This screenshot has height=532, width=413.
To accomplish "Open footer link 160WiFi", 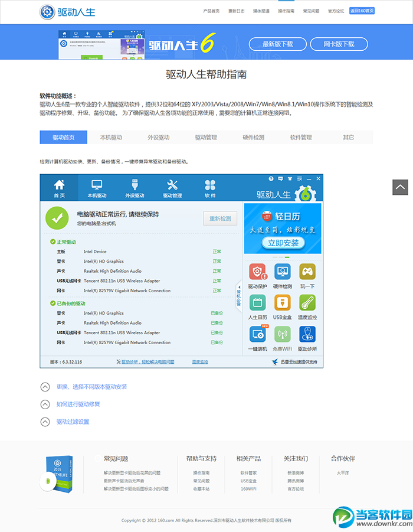I will [x=248, y=489].
